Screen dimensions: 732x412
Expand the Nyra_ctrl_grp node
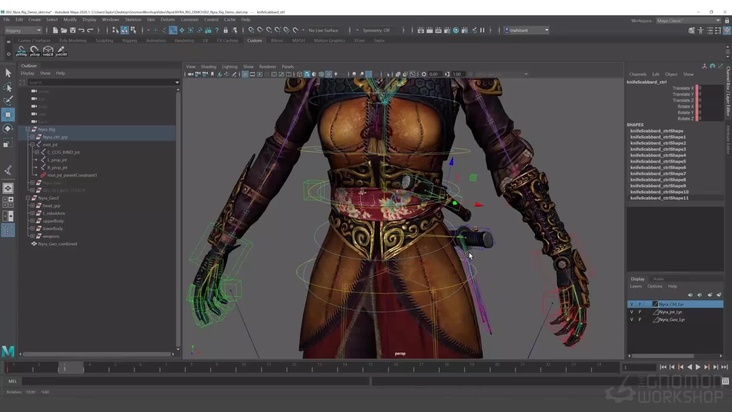tap(32, 137)
